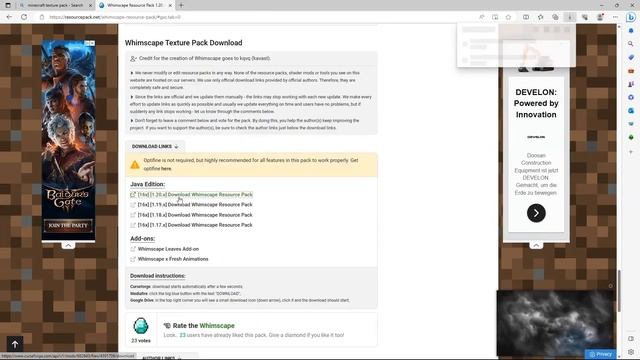Switch to the minecraft texture pack Search tab

55,5
